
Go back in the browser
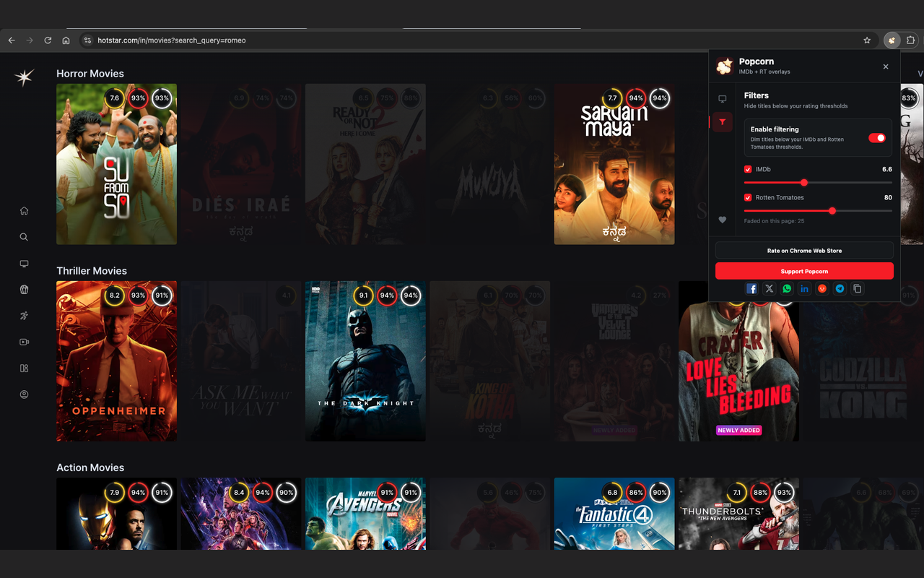[12, 40]
